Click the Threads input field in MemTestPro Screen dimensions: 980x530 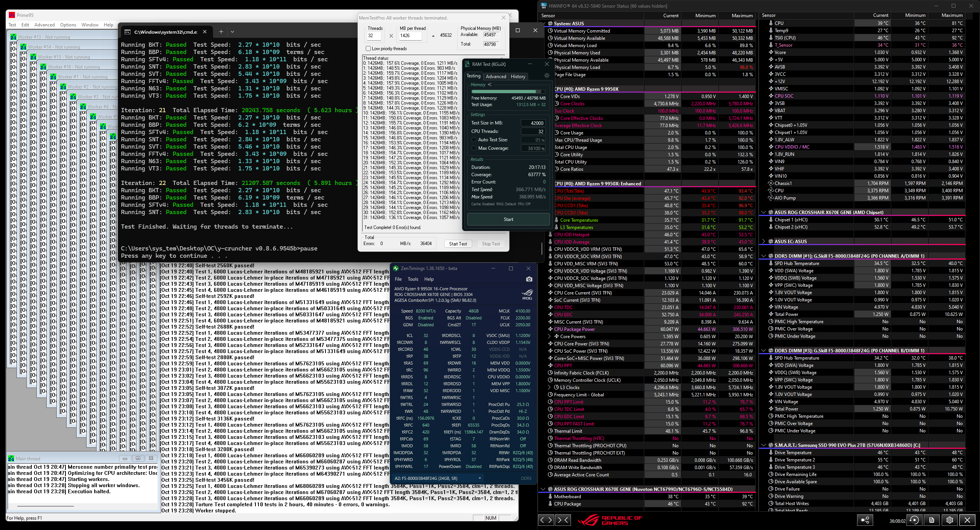point(374,36)
